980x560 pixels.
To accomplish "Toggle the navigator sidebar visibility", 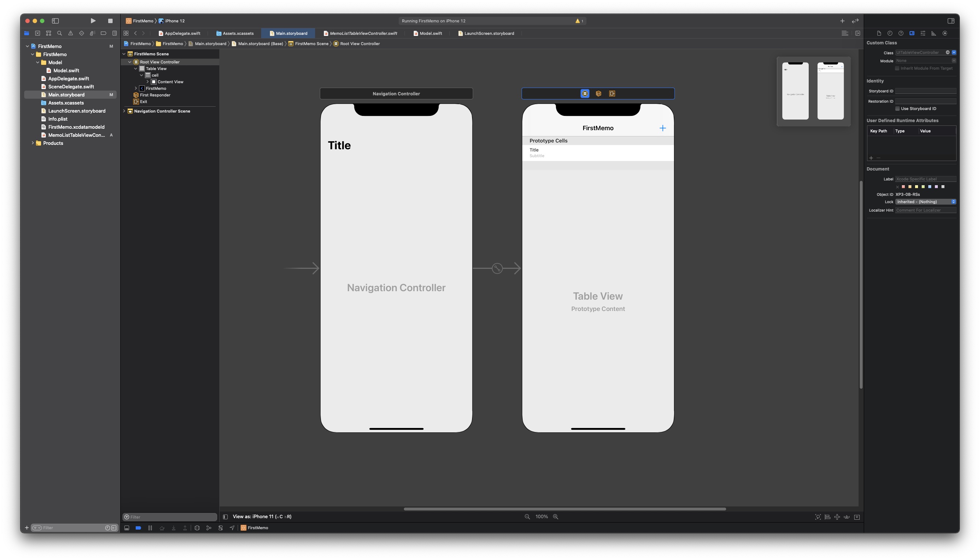I will 55,21.
